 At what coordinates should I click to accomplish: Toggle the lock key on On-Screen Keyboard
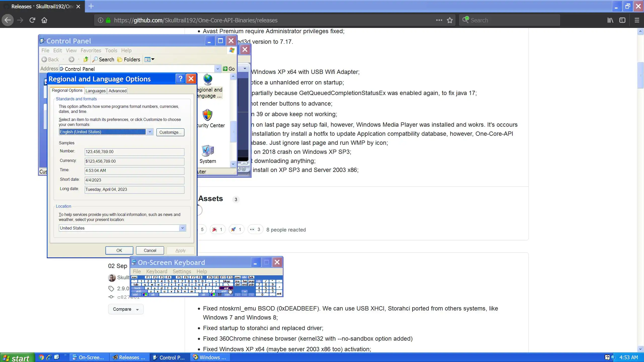pyautogui.click(x=137, y=288)
